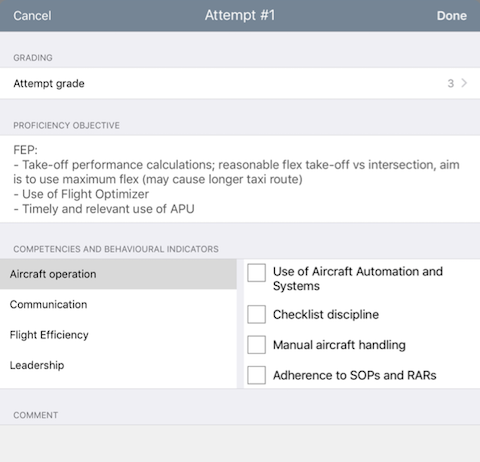480x462 pixels.
Task: Select Leadership competency
Action: (x=118, y=365)
